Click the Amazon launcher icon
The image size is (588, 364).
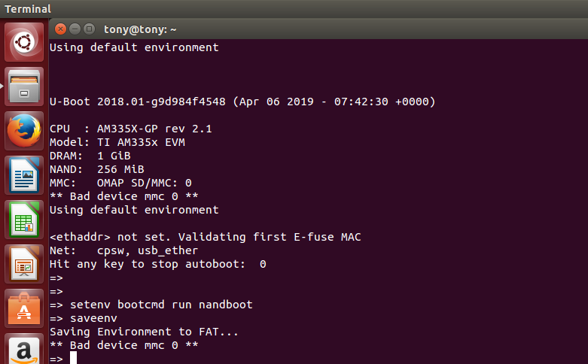point(24,348)
